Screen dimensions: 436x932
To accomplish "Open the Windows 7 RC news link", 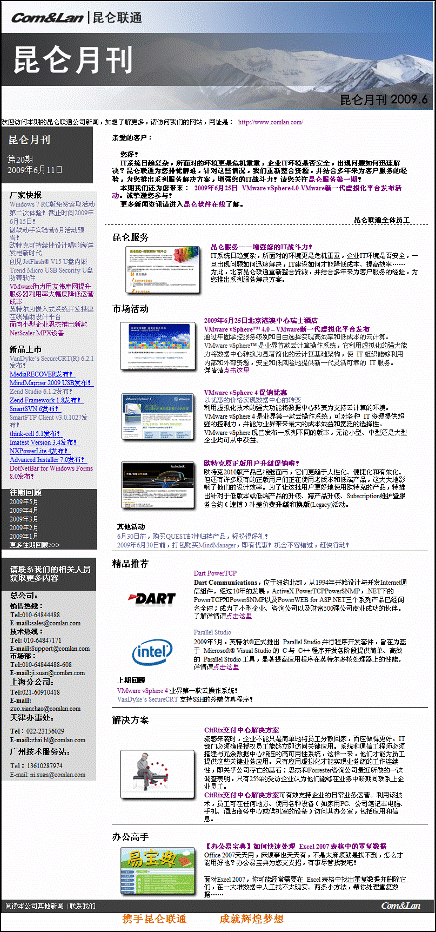I will pyautogui.click(x=51, y=212).
